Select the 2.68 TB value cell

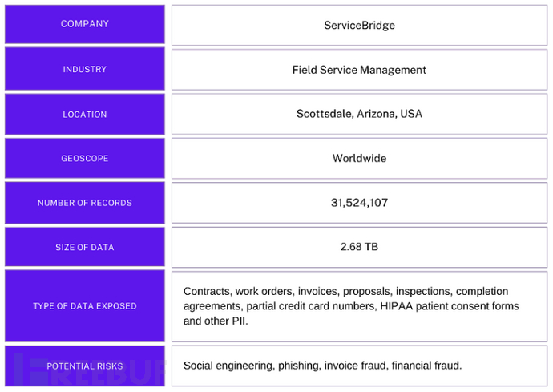click(x=359, y=247)
